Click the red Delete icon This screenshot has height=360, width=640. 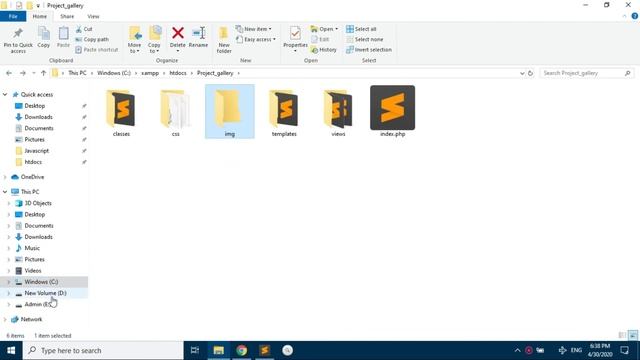[x=178, y=33]
